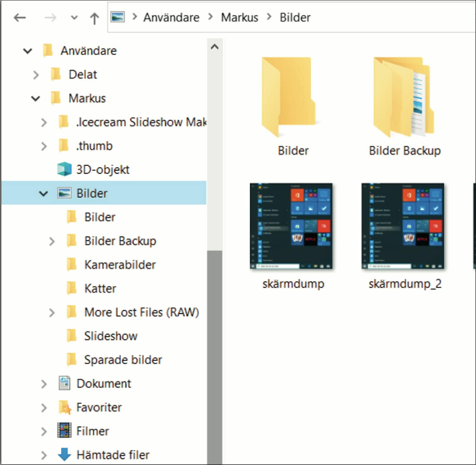
Task: Open dropdown chevron after Användare in path
Action: (x=211, y=17)
